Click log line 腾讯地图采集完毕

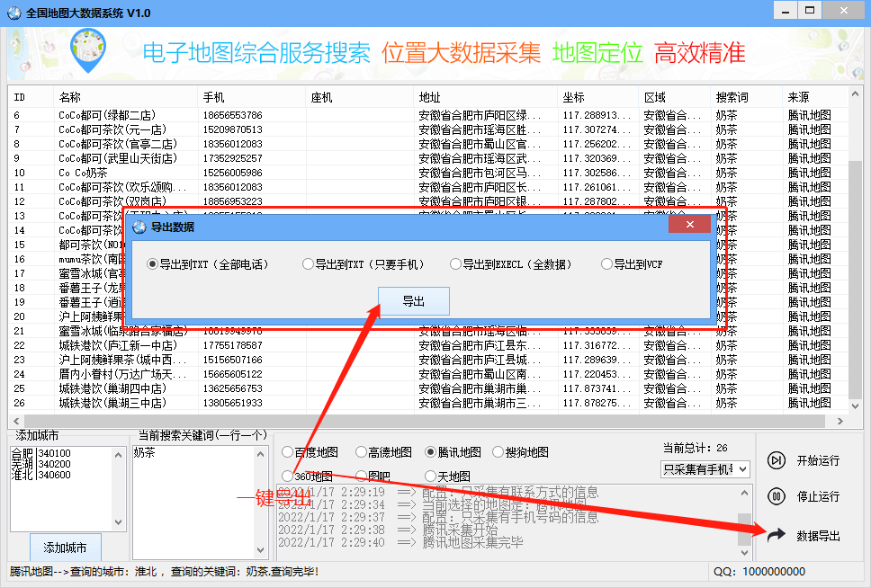point(472,542)
